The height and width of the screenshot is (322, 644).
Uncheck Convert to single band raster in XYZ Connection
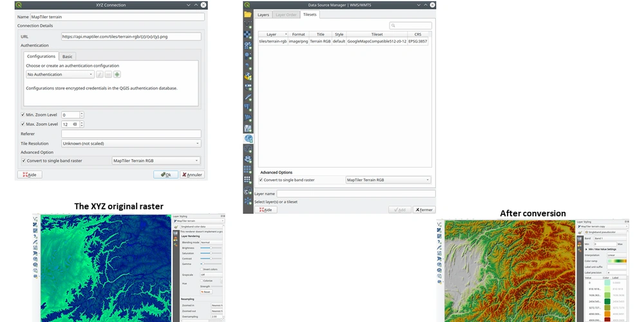[x=23, y=160]
